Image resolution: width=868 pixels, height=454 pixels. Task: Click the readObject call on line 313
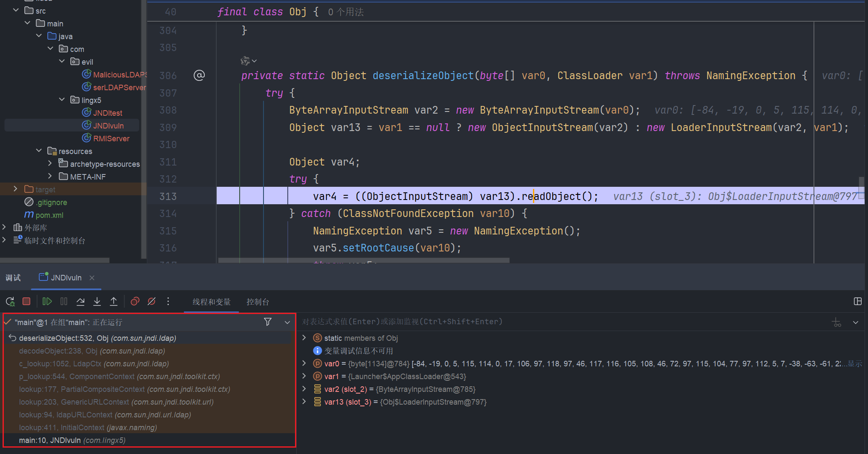pos(551,196)
